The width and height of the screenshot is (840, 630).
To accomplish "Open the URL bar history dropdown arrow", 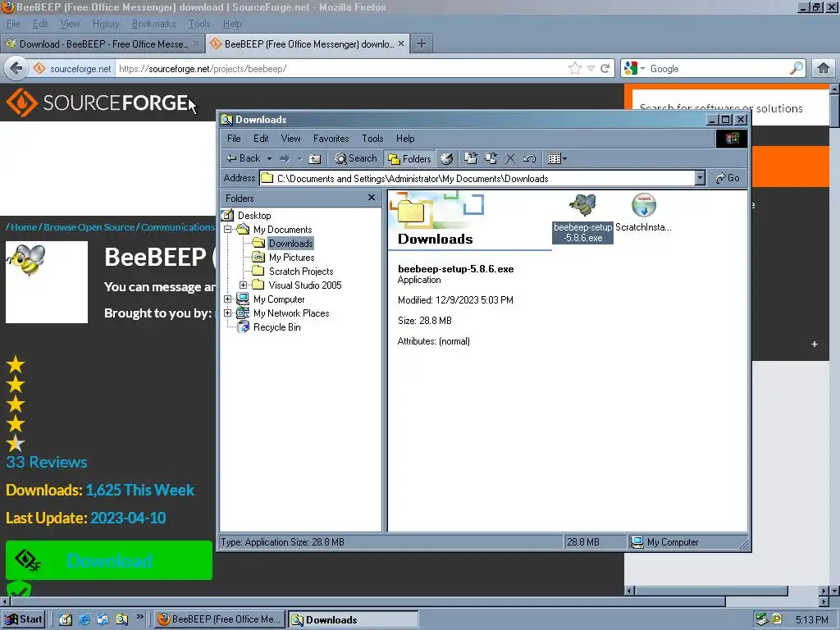I will 591,68.
